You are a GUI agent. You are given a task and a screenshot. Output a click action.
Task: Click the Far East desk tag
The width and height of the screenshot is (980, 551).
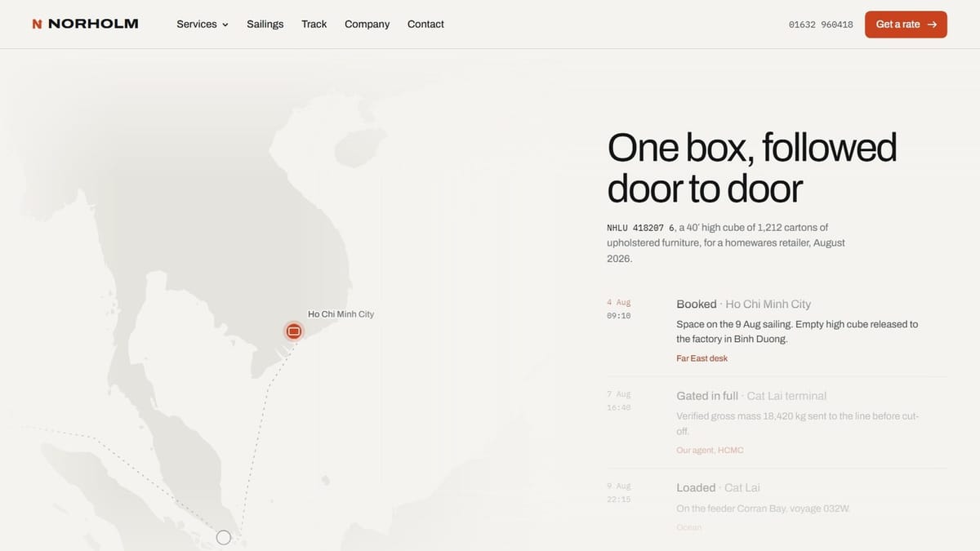702,358
